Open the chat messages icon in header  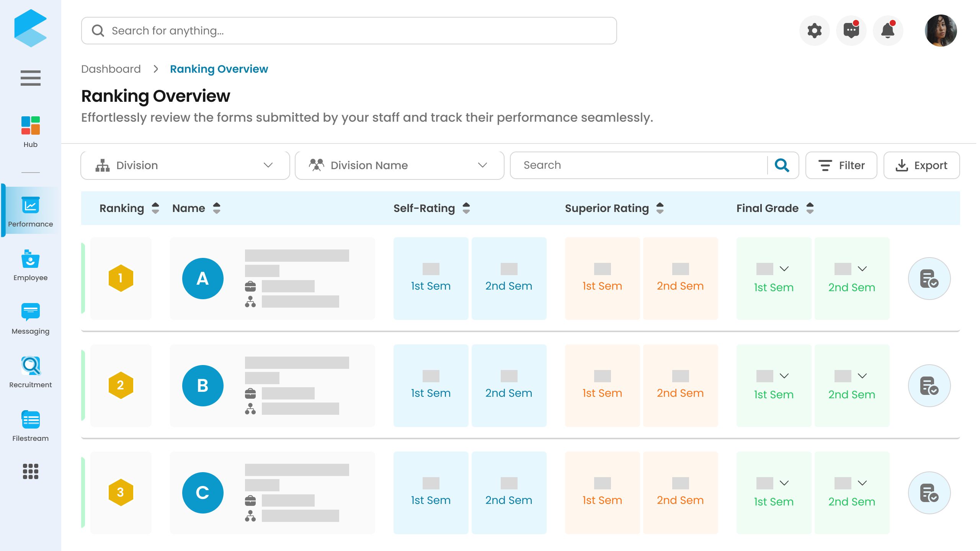coord(851,31)
